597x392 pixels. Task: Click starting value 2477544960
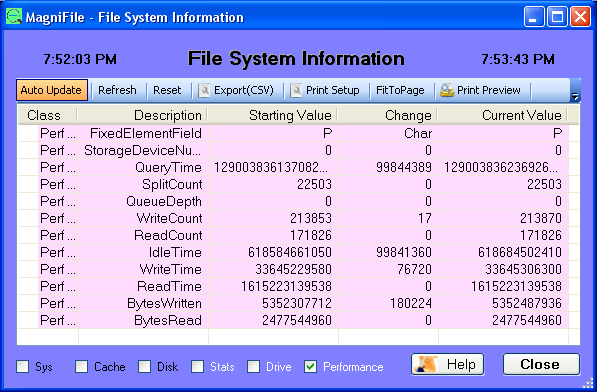point(297,320)
